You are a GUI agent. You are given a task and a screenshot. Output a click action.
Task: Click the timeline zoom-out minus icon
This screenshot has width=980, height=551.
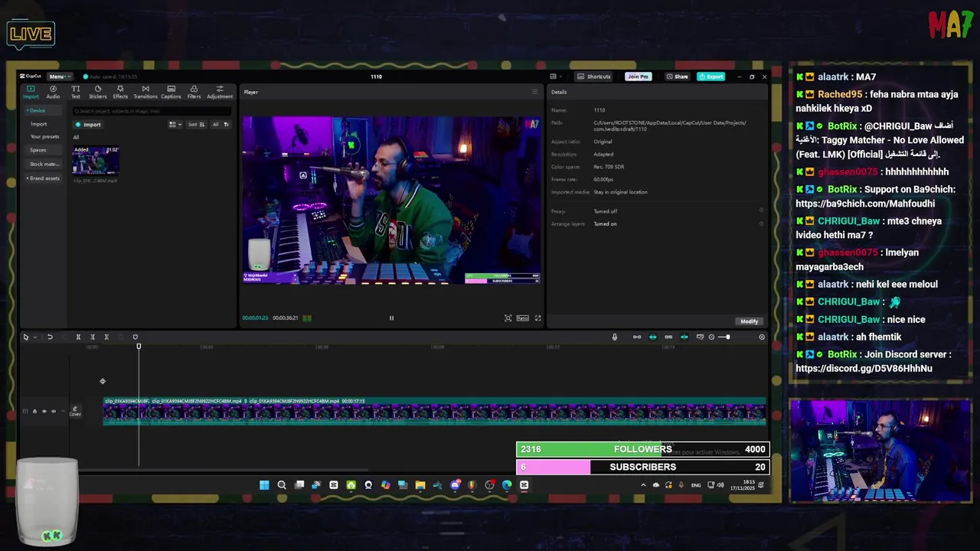pyautogui.click(x=711, y=337)
